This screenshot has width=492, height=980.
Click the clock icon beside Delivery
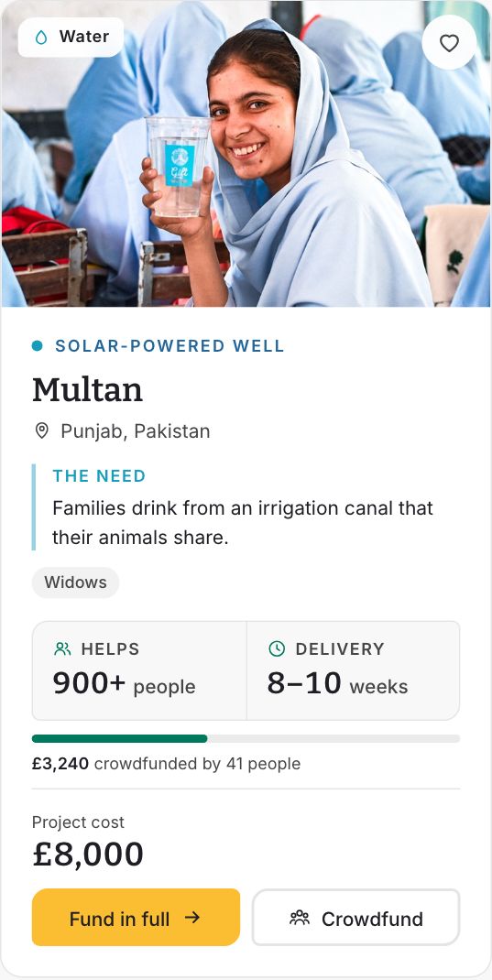coord(277,648)
